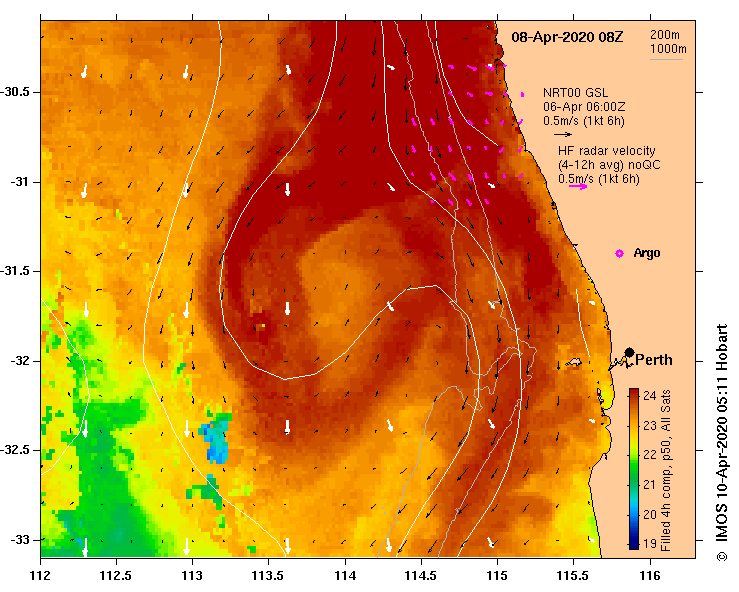Click longitude axis label 116

[650, 576]
